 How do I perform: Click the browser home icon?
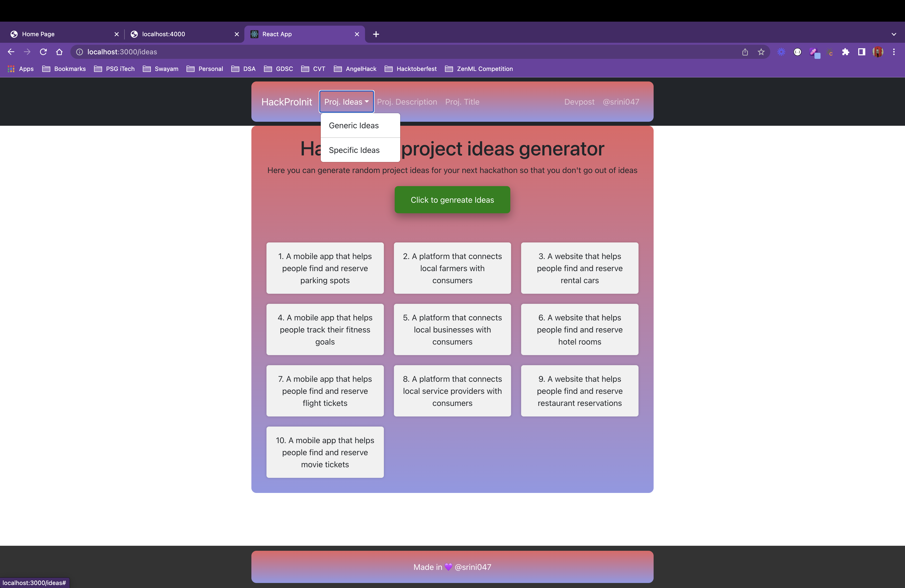[x=59, y=52]
